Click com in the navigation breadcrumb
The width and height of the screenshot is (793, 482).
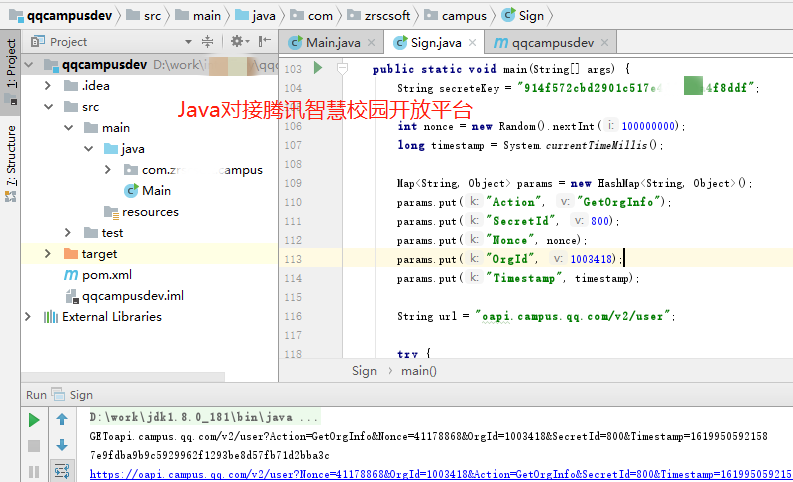pyautogui.click(x=312, y=16)
